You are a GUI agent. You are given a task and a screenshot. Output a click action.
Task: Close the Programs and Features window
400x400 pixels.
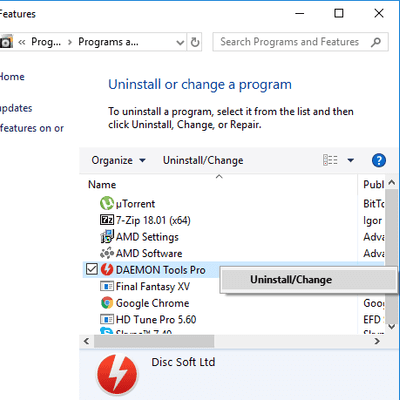click(379, 13)
